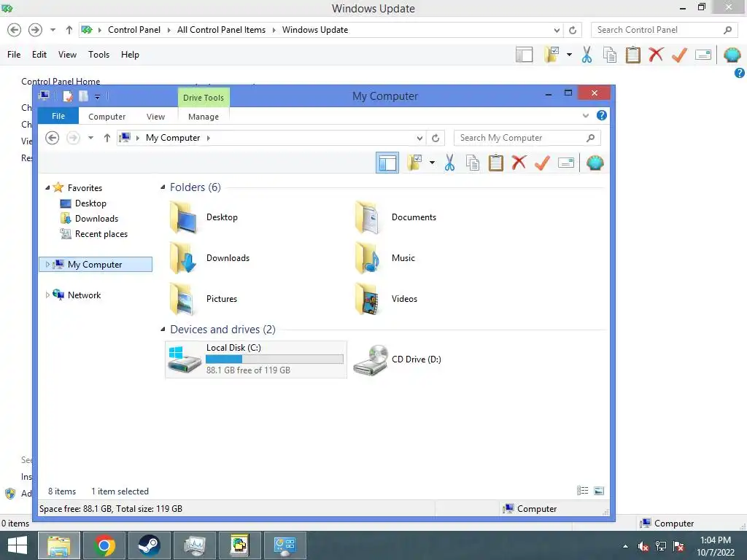Screen dimensions: 747x560
Task: Expand the Network tree node
Action: (47, 295)
